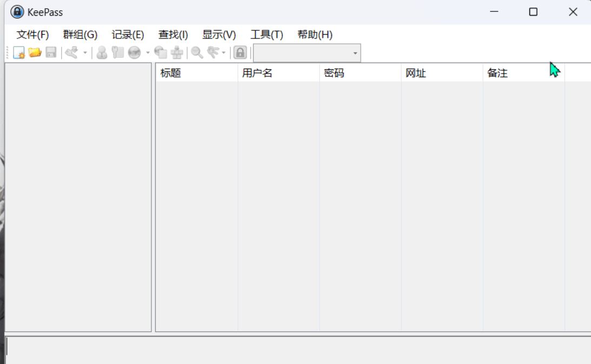Save the database using the floppy icon

pos(51,52)
